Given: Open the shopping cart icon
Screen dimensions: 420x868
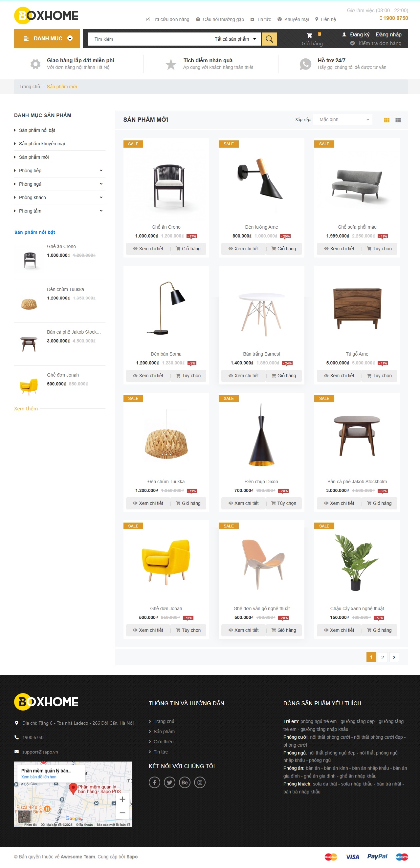Looking at the screenshot, I should 309,35.
